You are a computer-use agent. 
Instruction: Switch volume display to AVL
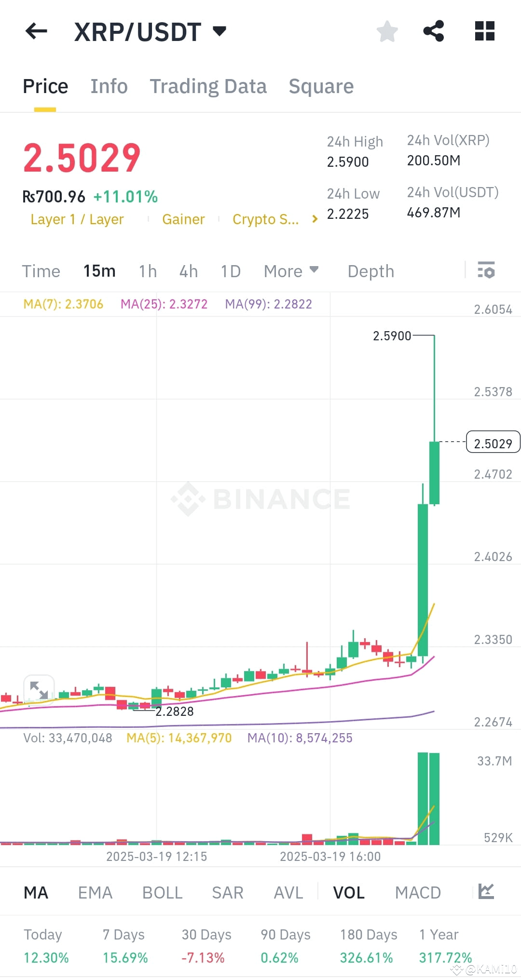(x=288, y=892)
